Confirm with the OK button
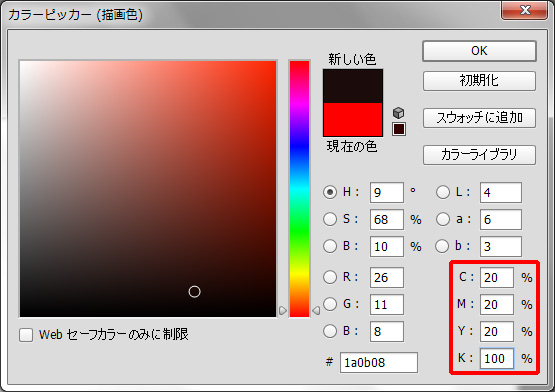The height and width of the screenshot is (392, 555). coord(479,51)
